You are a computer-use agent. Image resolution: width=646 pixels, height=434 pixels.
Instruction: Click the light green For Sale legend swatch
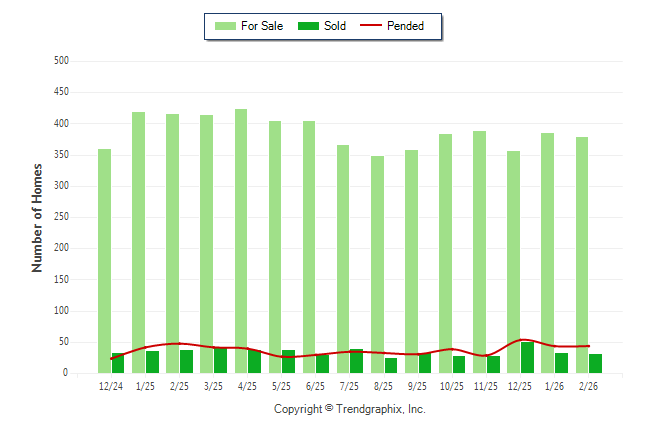(x=225, y=26)
